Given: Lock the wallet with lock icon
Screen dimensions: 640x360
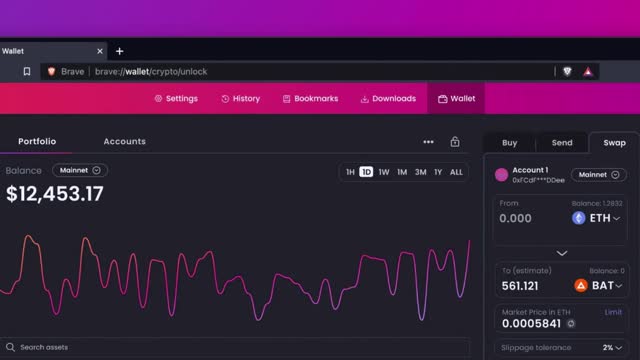Looking at the screenshot, I should [455, 142].
